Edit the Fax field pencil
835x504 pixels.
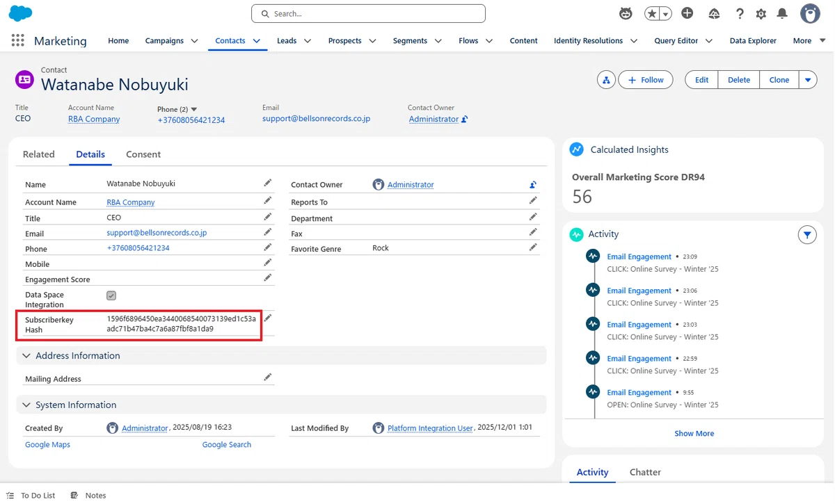click(x=533, y=231)
